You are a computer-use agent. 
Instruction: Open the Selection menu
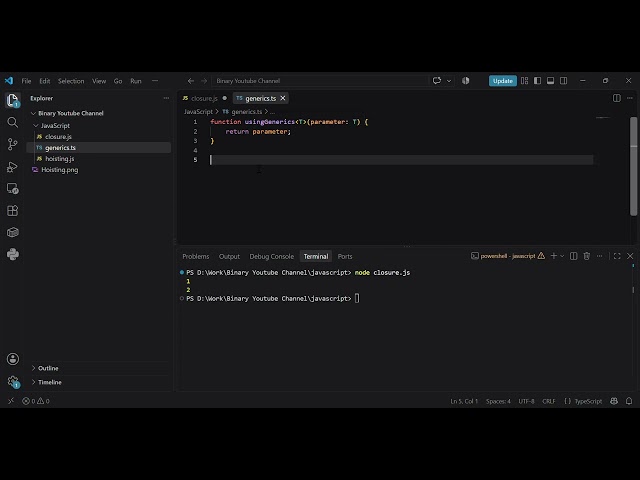tap(71, 81)
